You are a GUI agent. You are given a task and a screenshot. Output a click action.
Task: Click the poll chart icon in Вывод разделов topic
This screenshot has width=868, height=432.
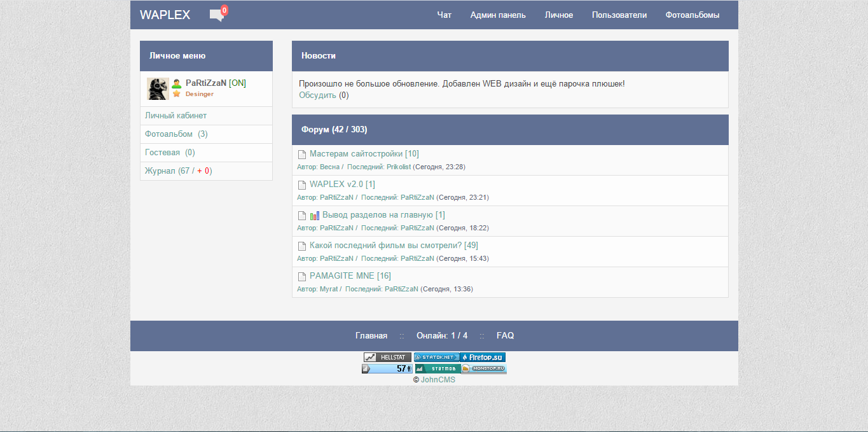pyautogui.click(x=315, y=215)
